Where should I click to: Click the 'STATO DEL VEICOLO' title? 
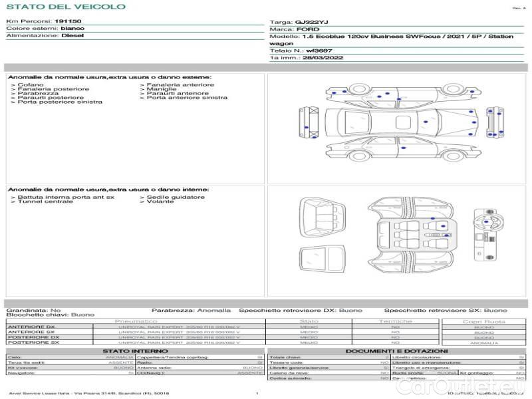coord(66,7)
